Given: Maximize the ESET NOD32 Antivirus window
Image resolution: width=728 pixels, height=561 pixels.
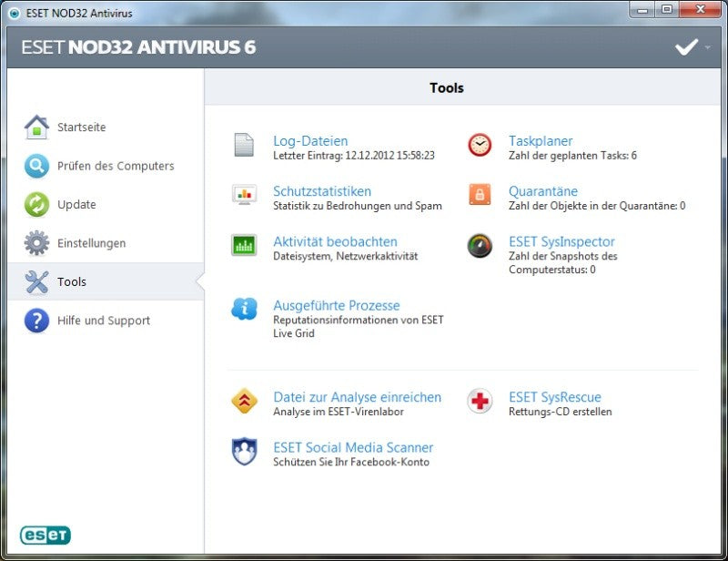Looking at the screenshot, I should click(667, 10).
